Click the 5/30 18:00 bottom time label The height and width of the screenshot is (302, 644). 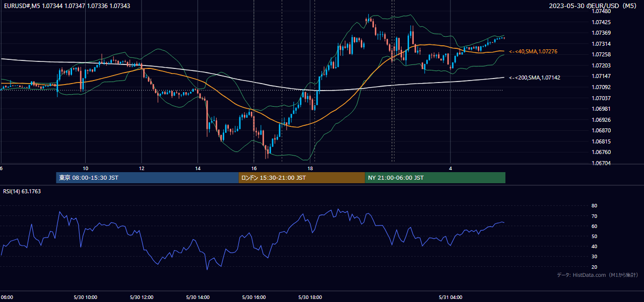click(310, 297)
